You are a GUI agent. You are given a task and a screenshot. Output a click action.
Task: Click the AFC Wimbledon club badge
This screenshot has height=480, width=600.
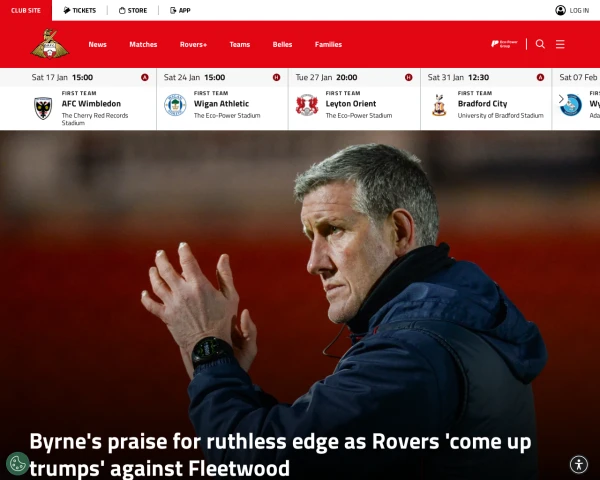(43, 108)
